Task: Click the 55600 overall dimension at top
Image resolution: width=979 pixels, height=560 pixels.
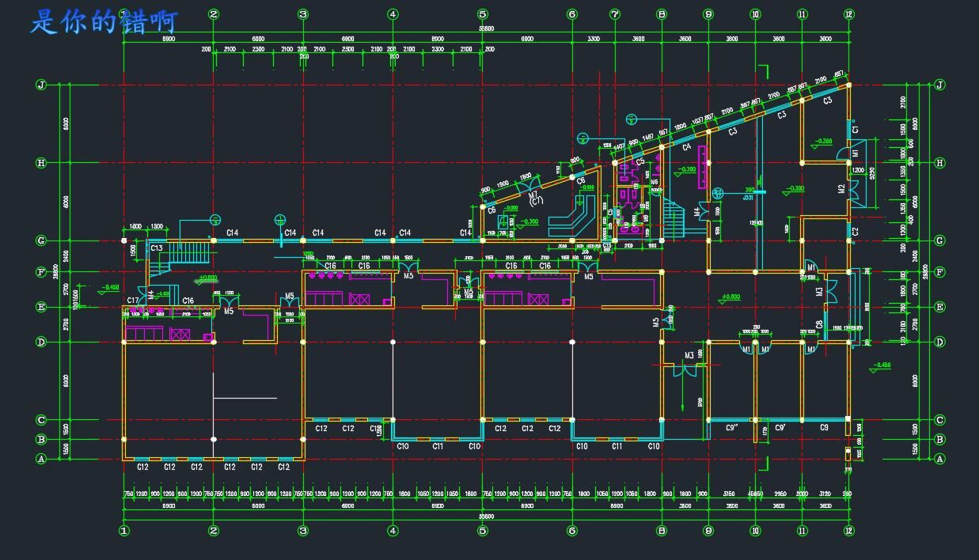Action: tap(486, 28)
